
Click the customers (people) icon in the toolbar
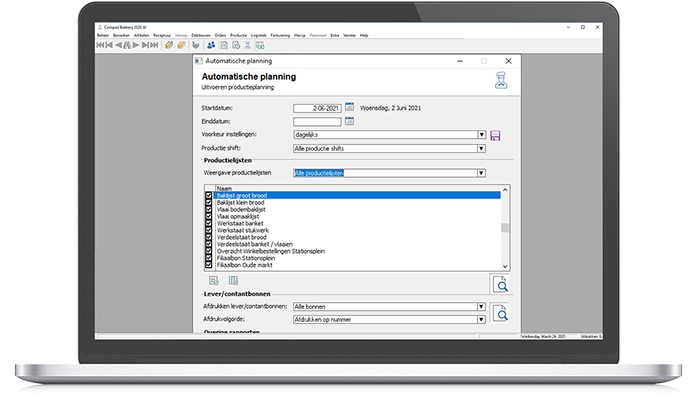(x=211, y=45)
